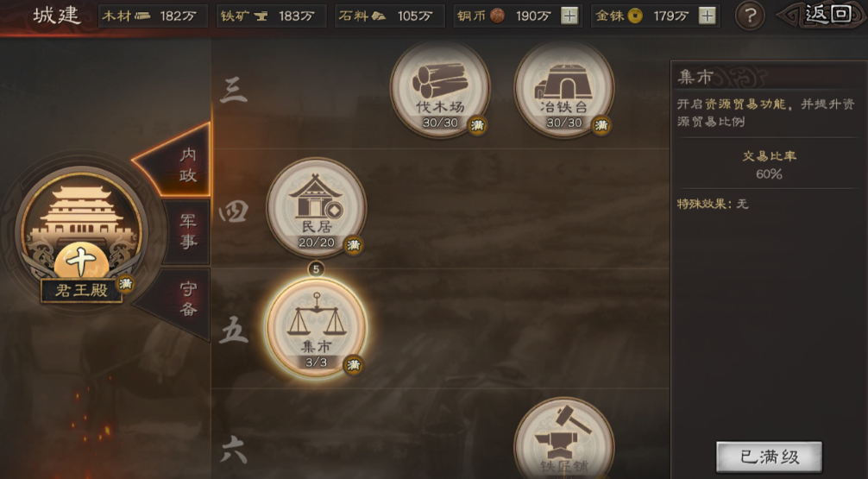This screenshot has width=868, height=479.
Task: Open the question mark help icon
Action: 750,16
